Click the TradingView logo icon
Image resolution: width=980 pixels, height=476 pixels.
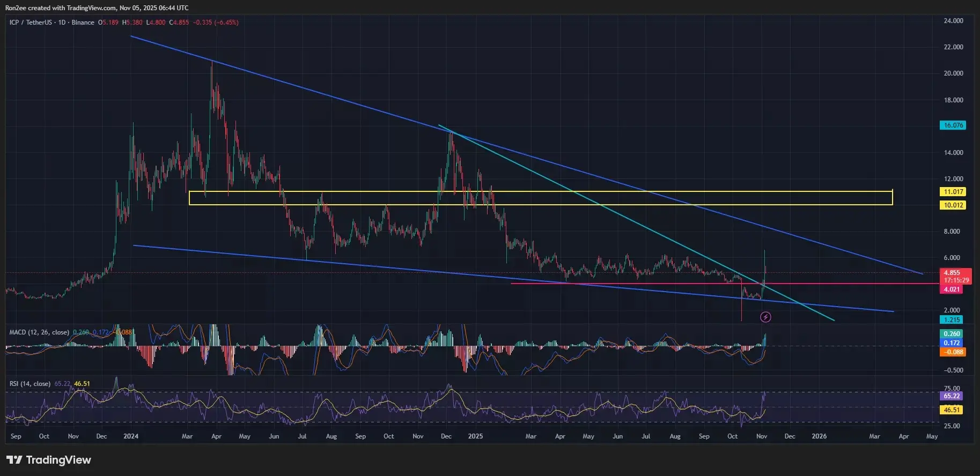pyautogui.click(x=14, y=460)
